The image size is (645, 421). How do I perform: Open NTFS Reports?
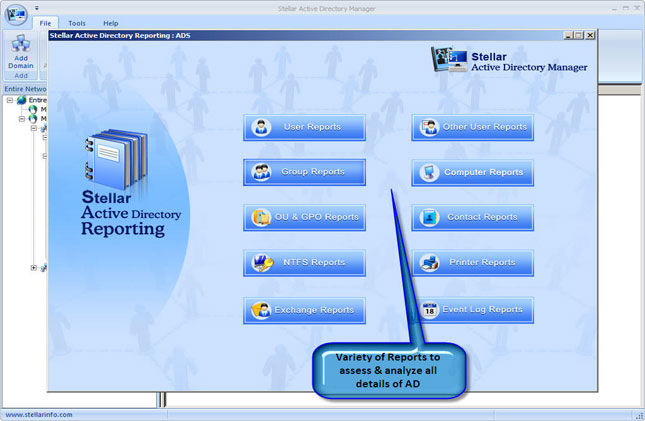click(304, 263)
